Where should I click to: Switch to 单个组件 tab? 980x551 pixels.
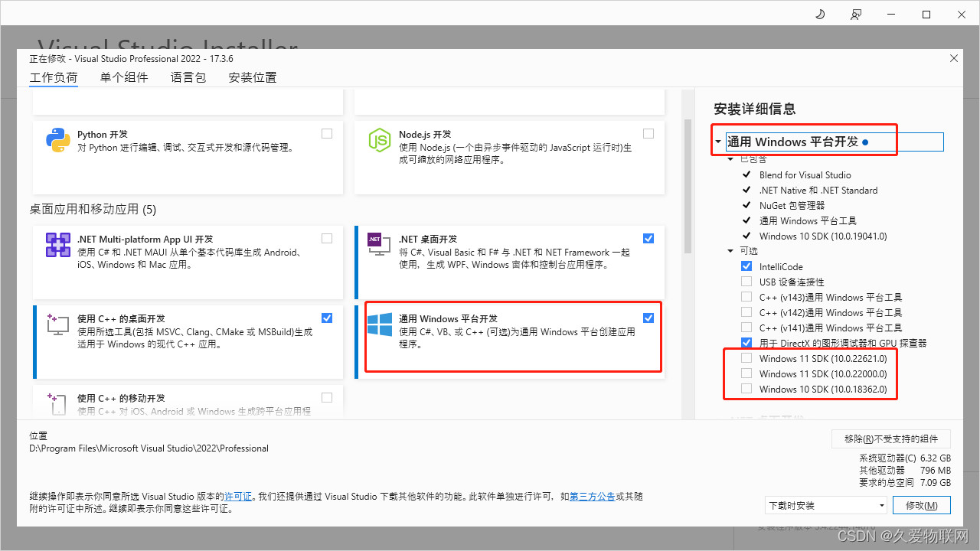[x=124, y=77]
